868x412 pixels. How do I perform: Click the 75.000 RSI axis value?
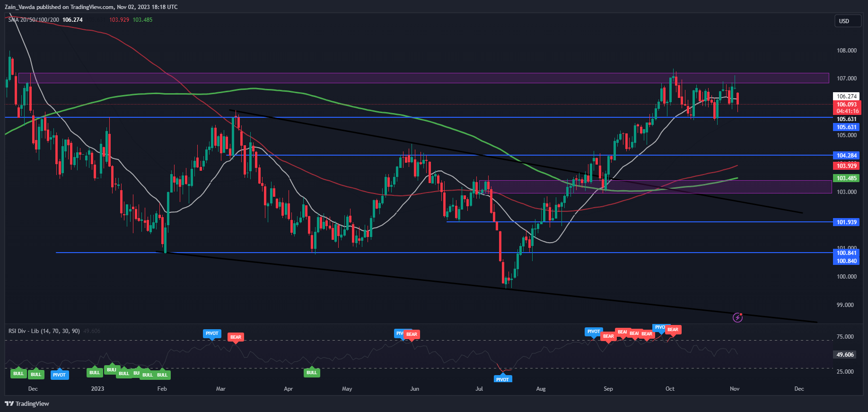845,337
